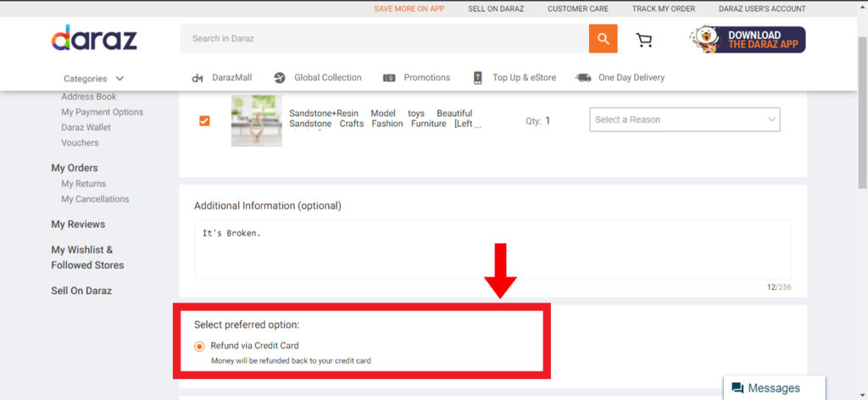This screenshot has width=868, height=400.
Task: Click the Promotions voucher icon
Action: pos(389,78)
